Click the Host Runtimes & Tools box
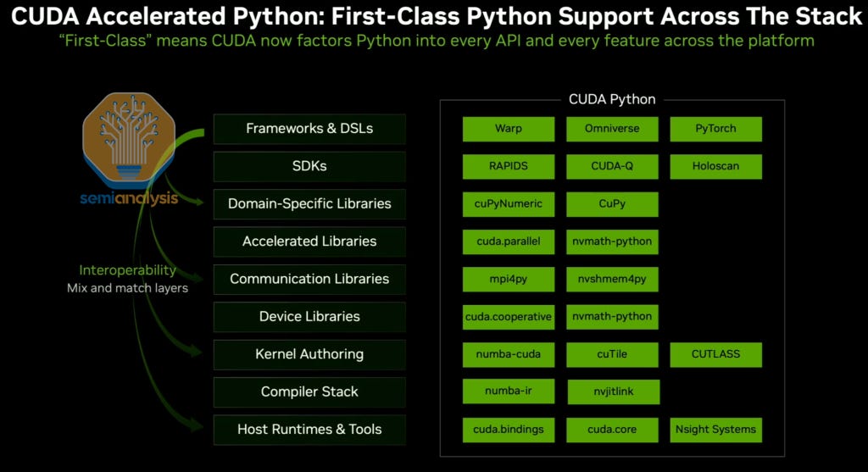868x472 pixels. click(309, 430)
